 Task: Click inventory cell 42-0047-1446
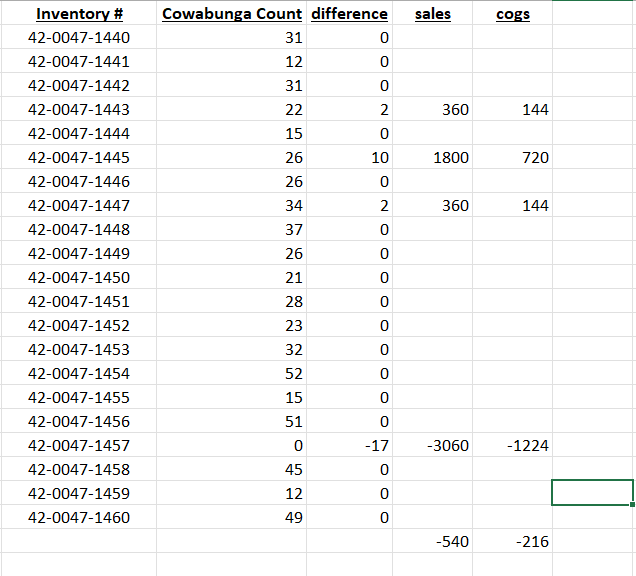(x=79, y=181)
